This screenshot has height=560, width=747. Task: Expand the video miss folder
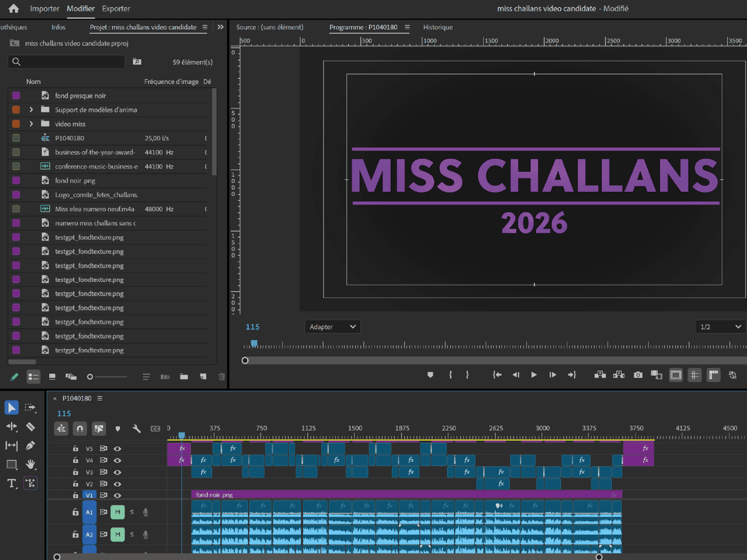click(31, 124)
